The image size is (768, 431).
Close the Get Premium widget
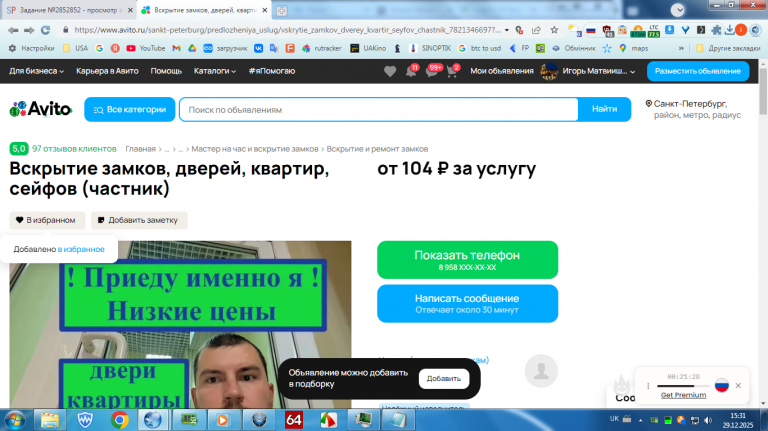pos(738,385)
